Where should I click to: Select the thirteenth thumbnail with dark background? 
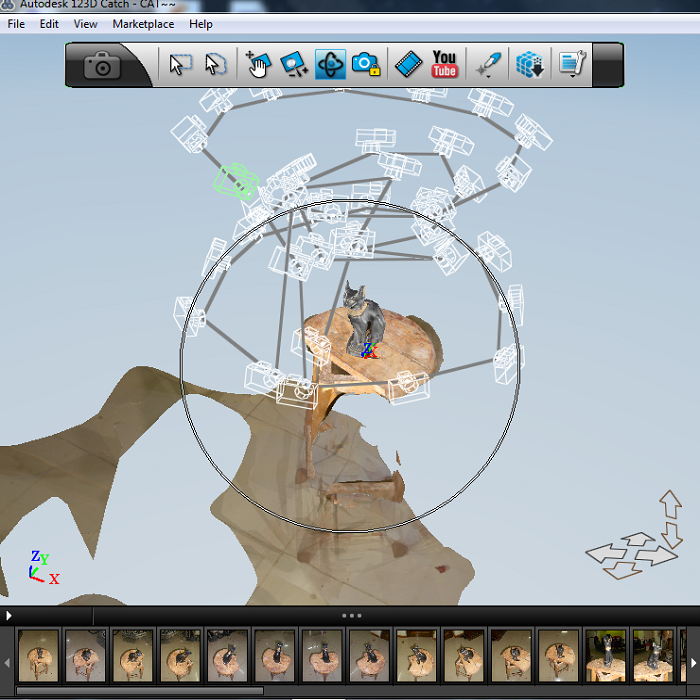(x=606, y=655)
